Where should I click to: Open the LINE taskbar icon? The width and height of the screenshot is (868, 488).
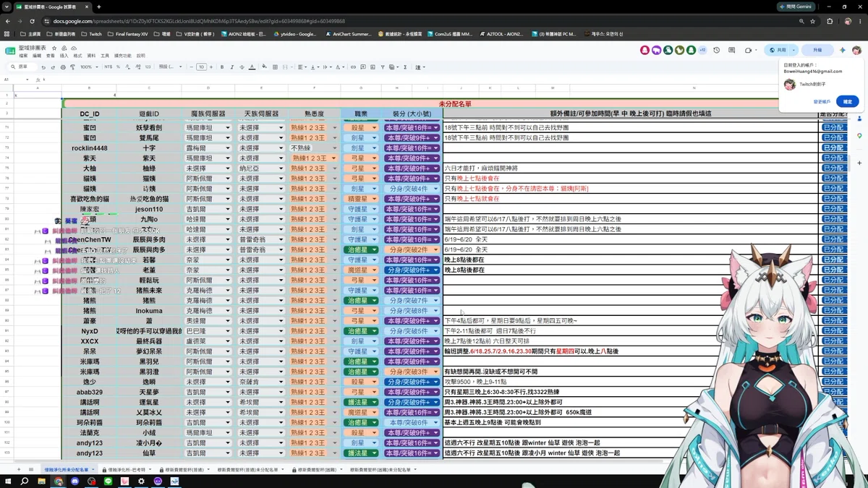pyautogui.click(x=109, y=481)
